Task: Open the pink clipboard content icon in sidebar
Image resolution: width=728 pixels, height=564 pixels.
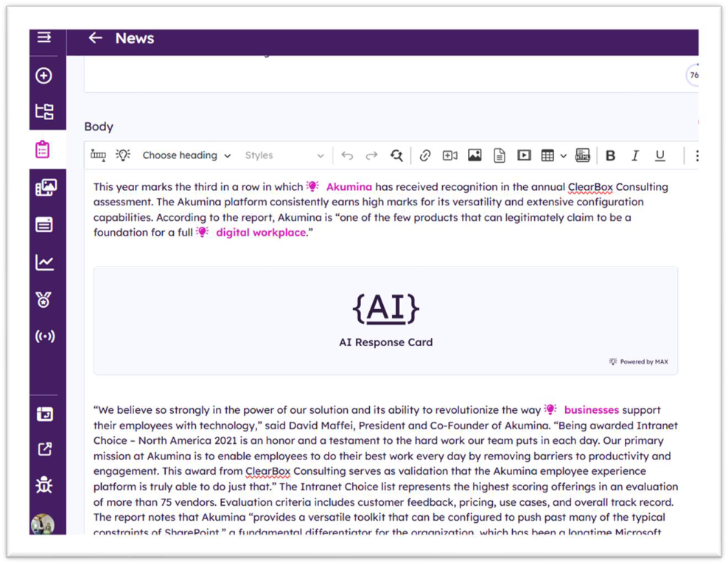Action: [x=43, y=149]
